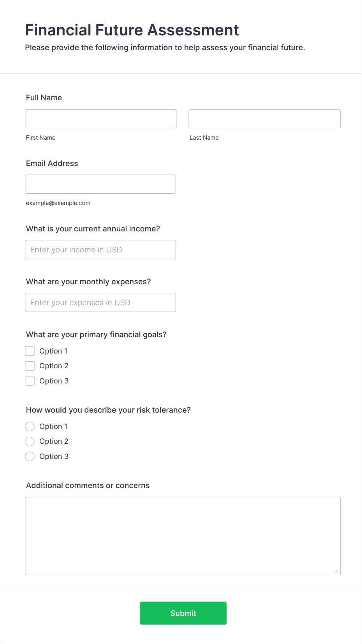Pick Option 3 under risk tolerance
The height and width of the screenshot is (644, 362).
[x=30, y=457]
